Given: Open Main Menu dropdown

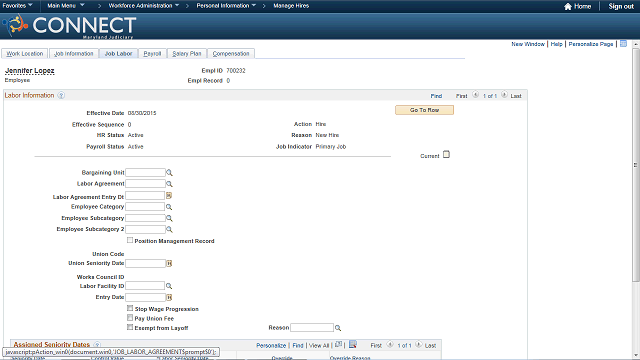Looking at the screenshot, I should coord(66,6).
